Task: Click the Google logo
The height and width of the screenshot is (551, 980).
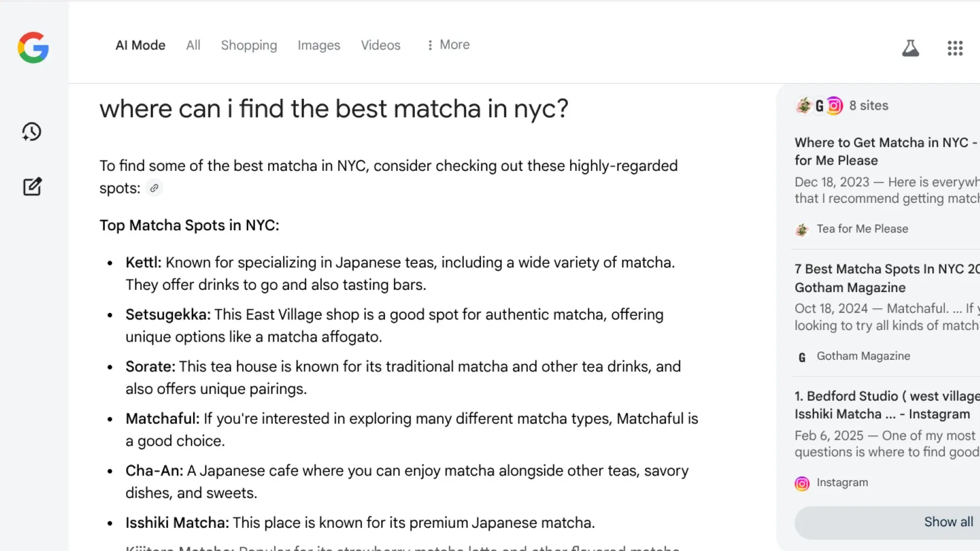Action: (33, 47)
